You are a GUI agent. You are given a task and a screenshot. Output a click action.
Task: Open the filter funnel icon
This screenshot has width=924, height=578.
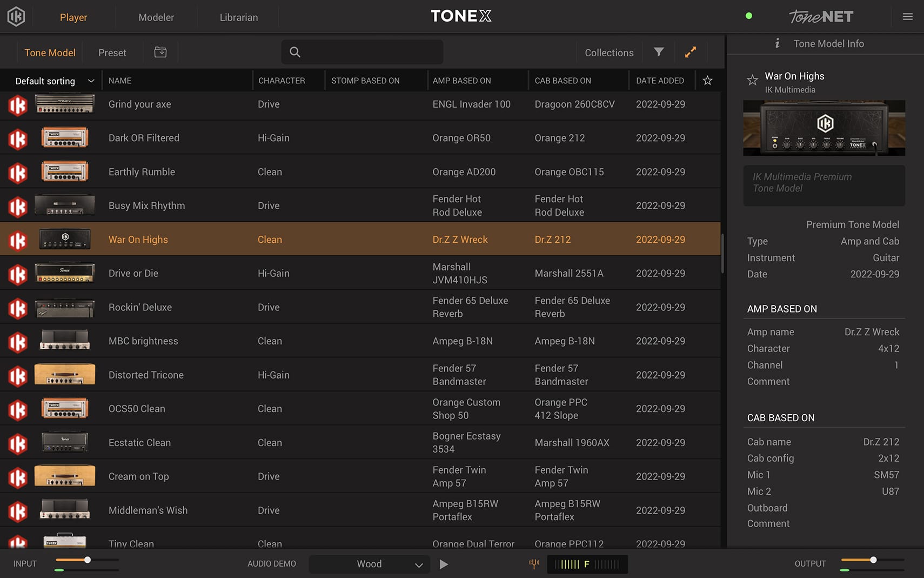point(659,52)
